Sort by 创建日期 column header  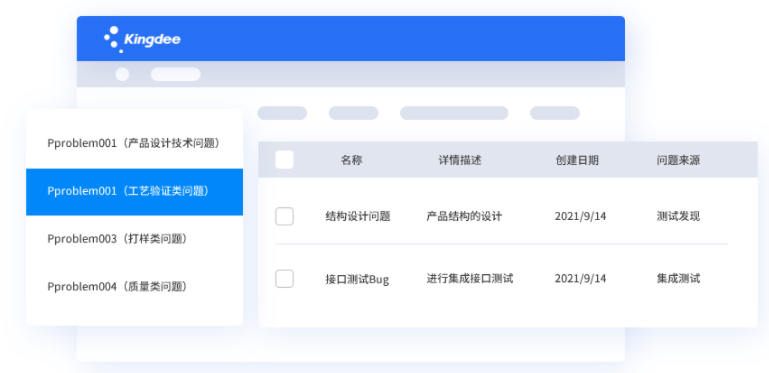[577, 160]
